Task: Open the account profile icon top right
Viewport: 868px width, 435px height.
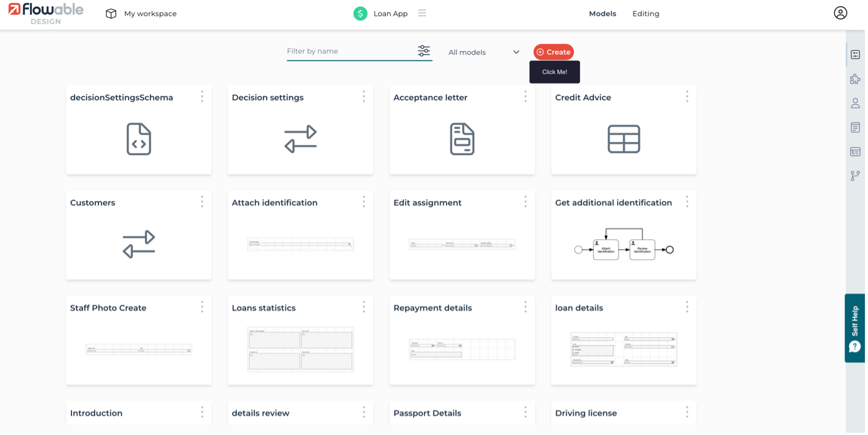Action: 840,13
